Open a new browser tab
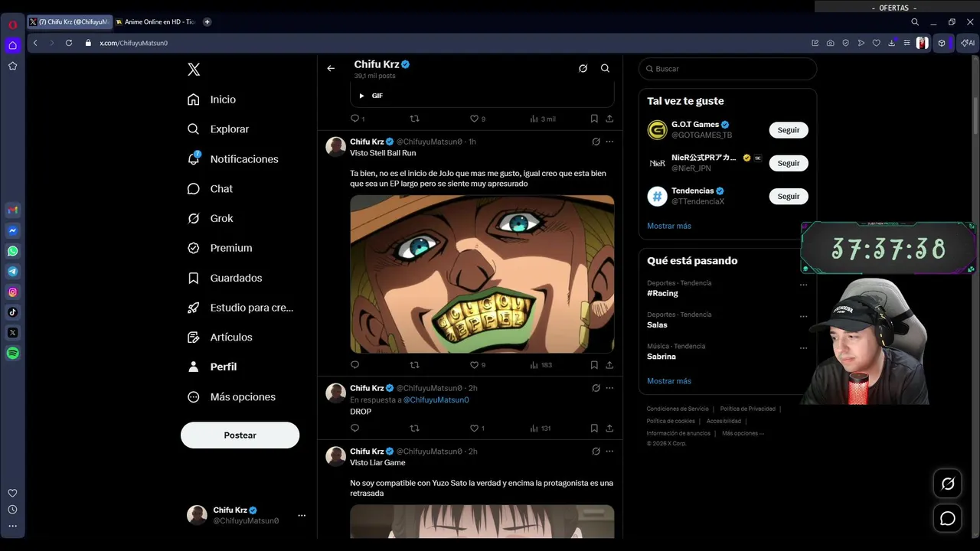 (x=207, y=22)
